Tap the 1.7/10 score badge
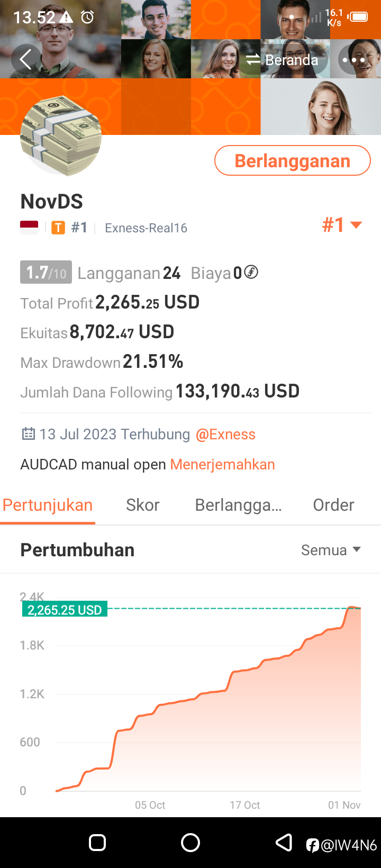Screen dimensions: 381x868 [x=46, y=273]
